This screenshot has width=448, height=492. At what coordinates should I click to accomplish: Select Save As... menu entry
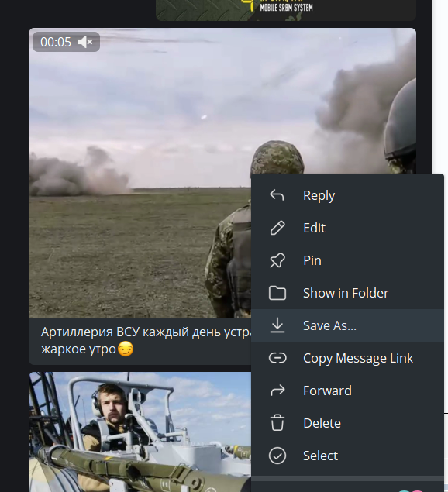point(347,325)
